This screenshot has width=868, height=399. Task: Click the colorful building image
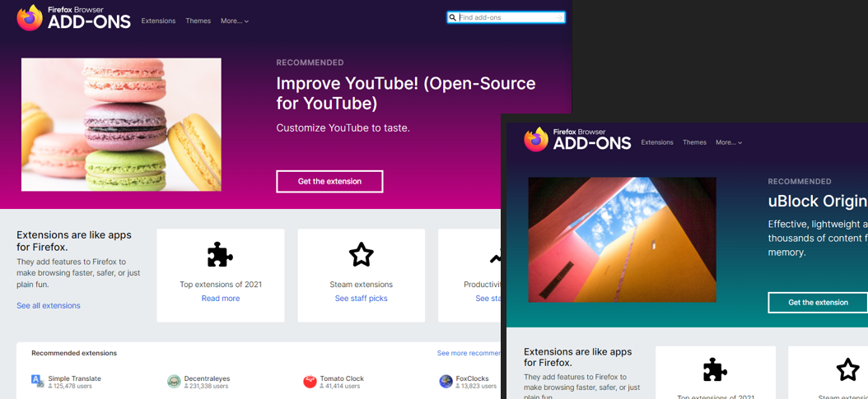[623, 240]
